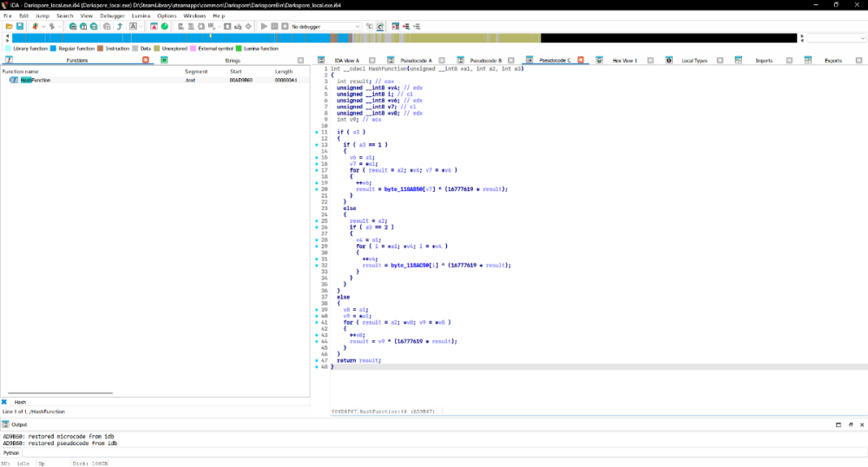Sort functions by Segment column header
This screenshot has height=467, width=868.
pos(196,71)
